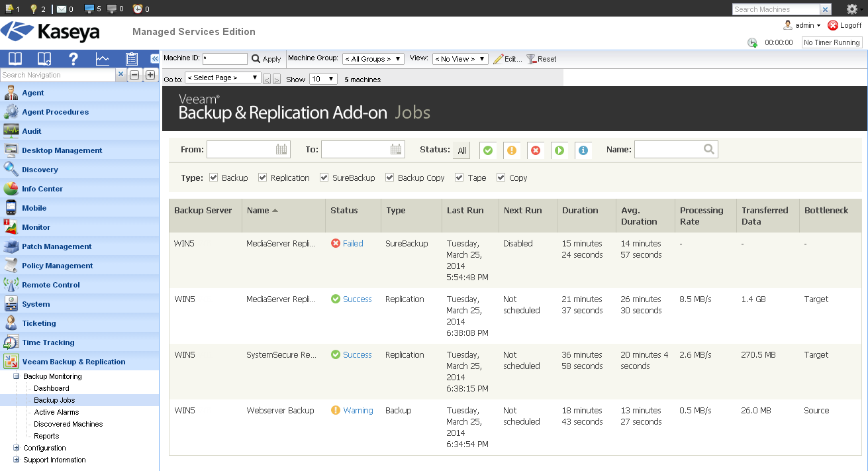Click the Info status filter icon
The width and height of the screenshot is (868, 471).
click(x=583, y=150)
